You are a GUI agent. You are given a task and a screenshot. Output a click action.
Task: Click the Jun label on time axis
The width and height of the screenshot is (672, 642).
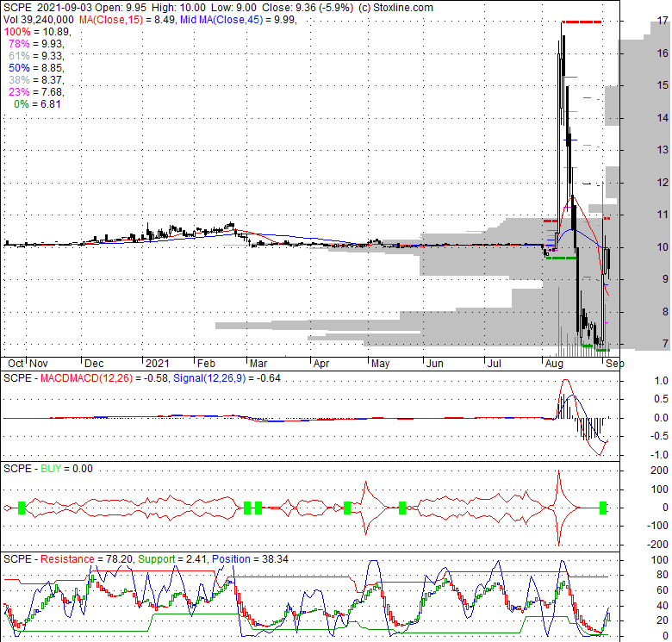pyautogui.click(x=434, y=364)
